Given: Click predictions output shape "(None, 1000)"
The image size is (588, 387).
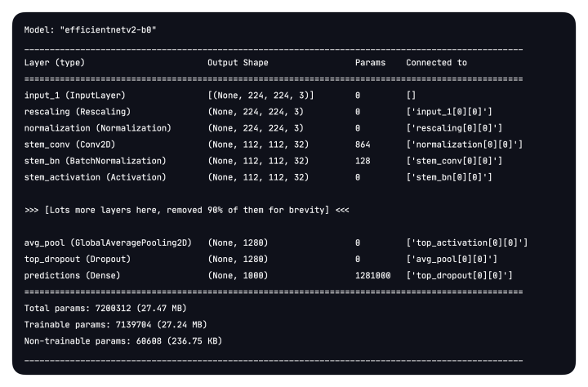Looking at the screenshot, I should (238, 276).
